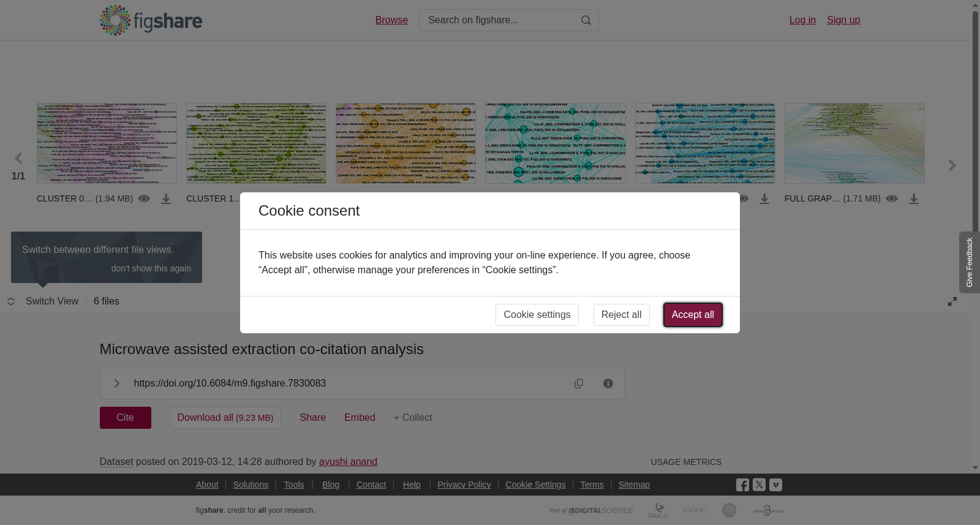Open CLUSTER 0 thumbnail

coord(107,143)
